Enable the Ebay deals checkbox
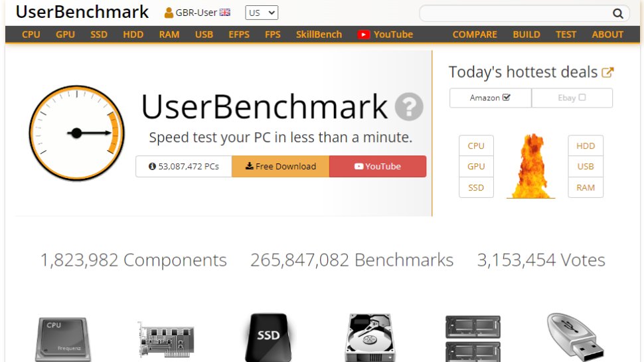The height and width of the screenshot is (362, 644). click(x=582, y=98)
